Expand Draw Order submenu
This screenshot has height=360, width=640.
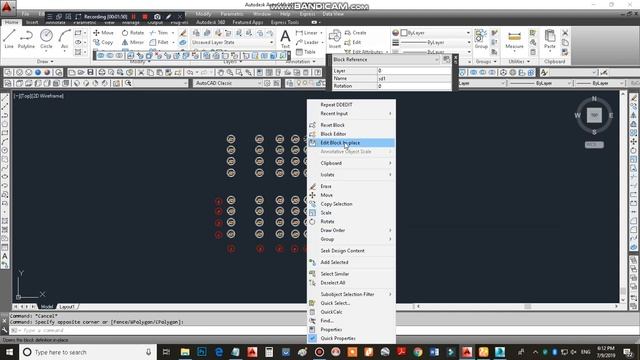pos(351,230)
